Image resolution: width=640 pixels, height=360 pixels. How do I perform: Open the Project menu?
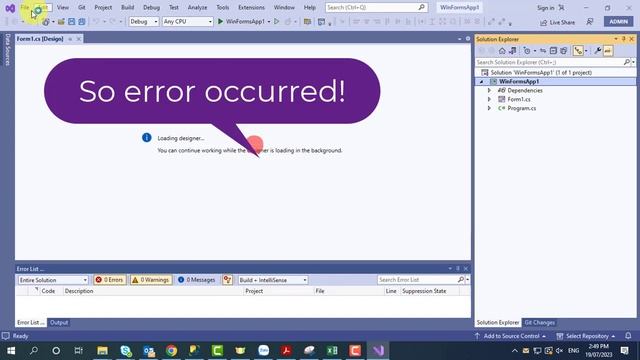103,7
